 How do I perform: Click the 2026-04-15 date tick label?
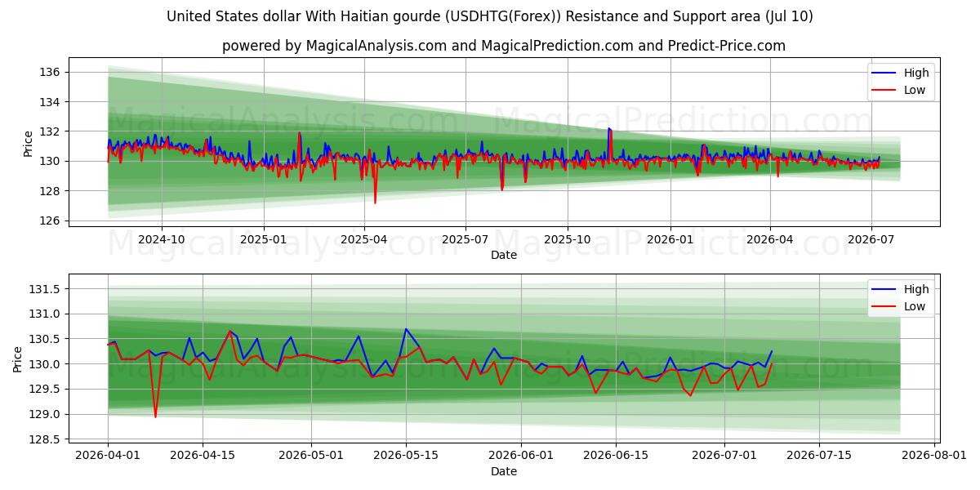(x=202, y=456)
